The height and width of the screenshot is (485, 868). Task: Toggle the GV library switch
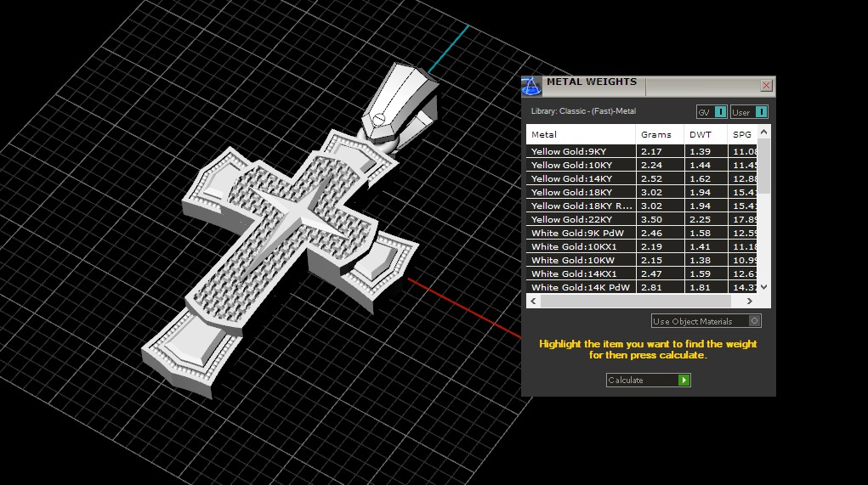[712, 112]
